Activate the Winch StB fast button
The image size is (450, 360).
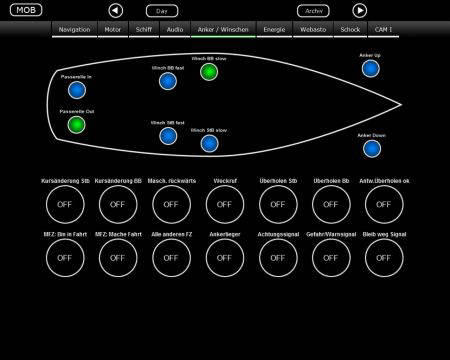[x=168, y=136]
